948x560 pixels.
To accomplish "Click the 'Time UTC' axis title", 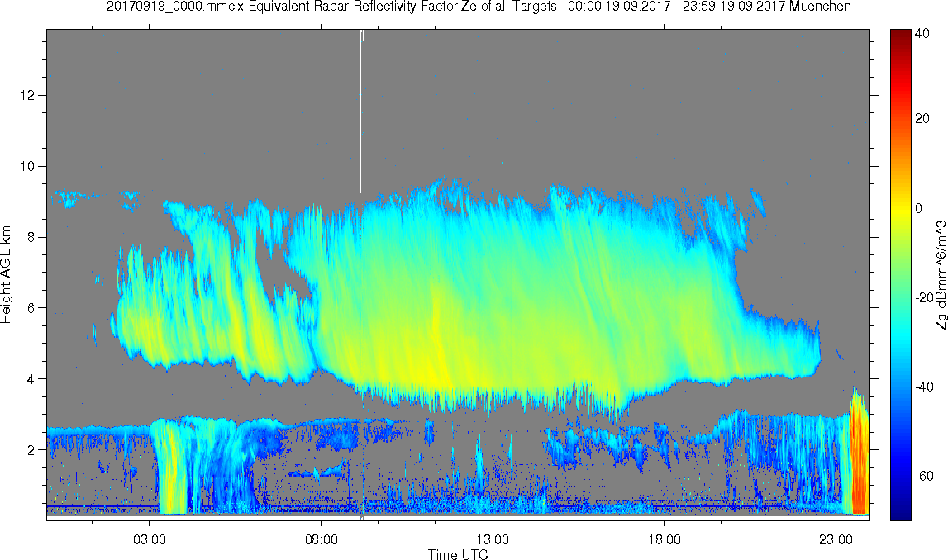I will pos(458,554).
